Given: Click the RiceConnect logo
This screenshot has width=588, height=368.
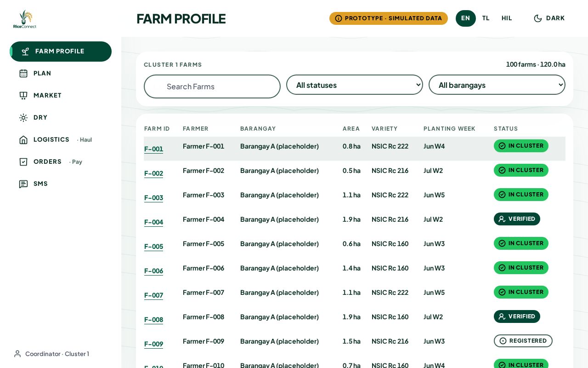Looking at the screenshot, I should tap(25, 19).
